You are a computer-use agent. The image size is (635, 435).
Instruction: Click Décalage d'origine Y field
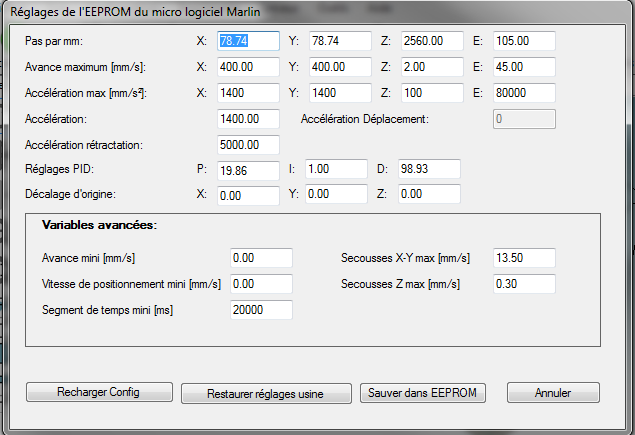336,194
